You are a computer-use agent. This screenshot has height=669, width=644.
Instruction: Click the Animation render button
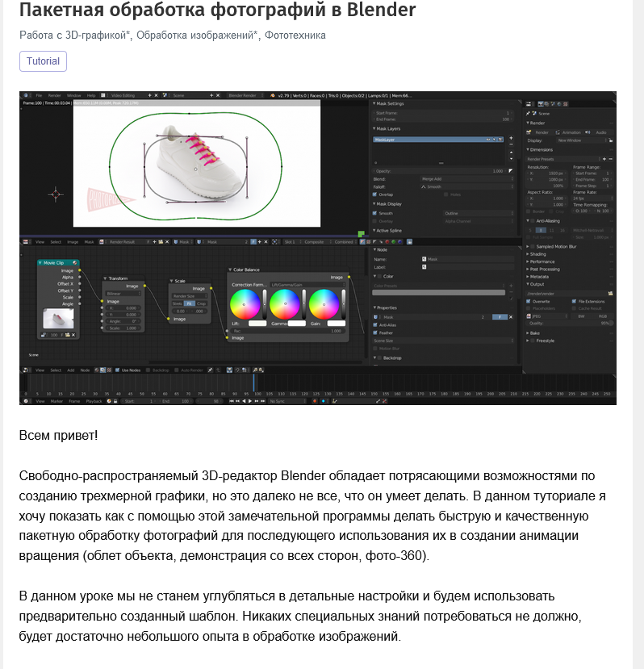coord(568,132)
